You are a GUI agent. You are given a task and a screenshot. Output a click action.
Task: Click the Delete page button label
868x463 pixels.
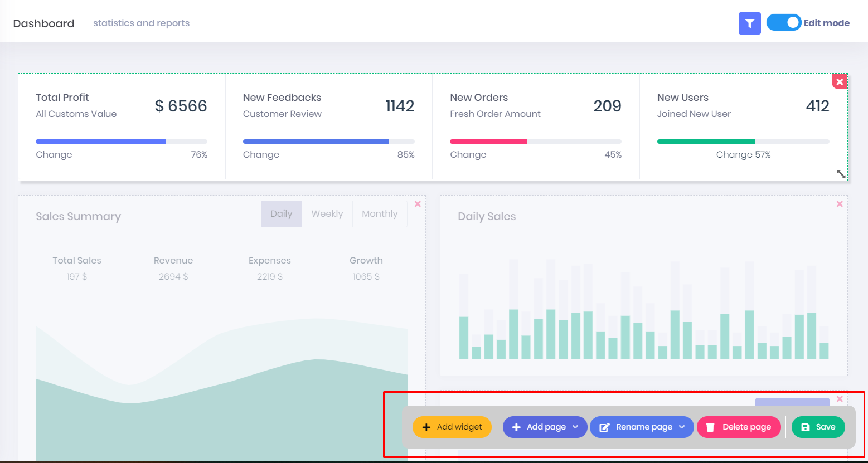pyautogui.click(x=746, y=427)
